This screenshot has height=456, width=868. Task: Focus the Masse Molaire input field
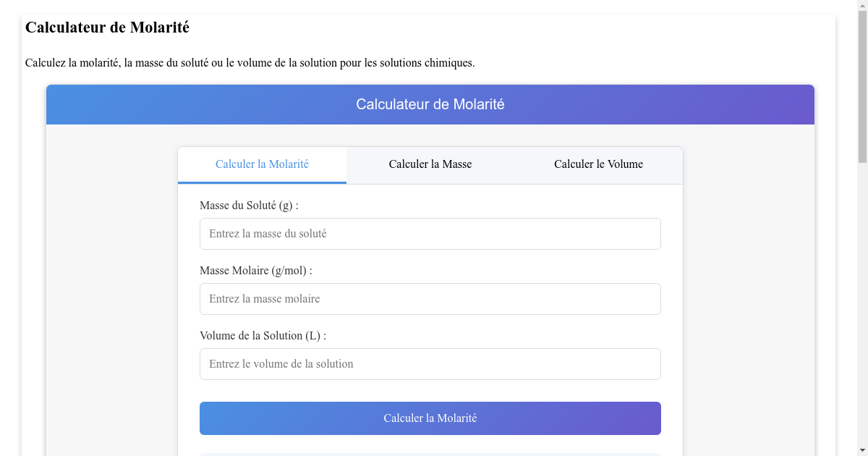(x=430, y=298)
